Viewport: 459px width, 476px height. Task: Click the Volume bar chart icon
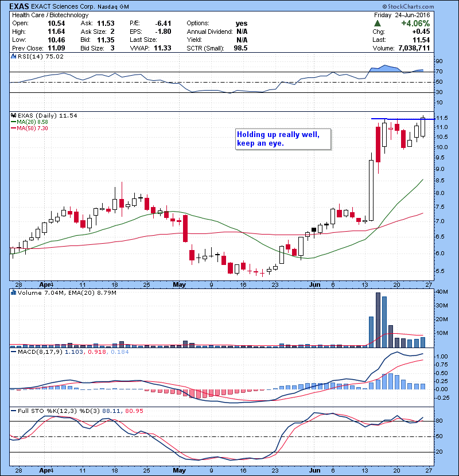point(13,292)
